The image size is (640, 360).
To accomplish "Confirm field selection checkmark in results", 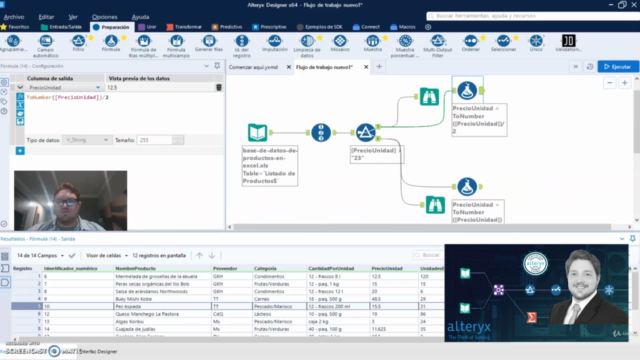I will click(72, 256).
